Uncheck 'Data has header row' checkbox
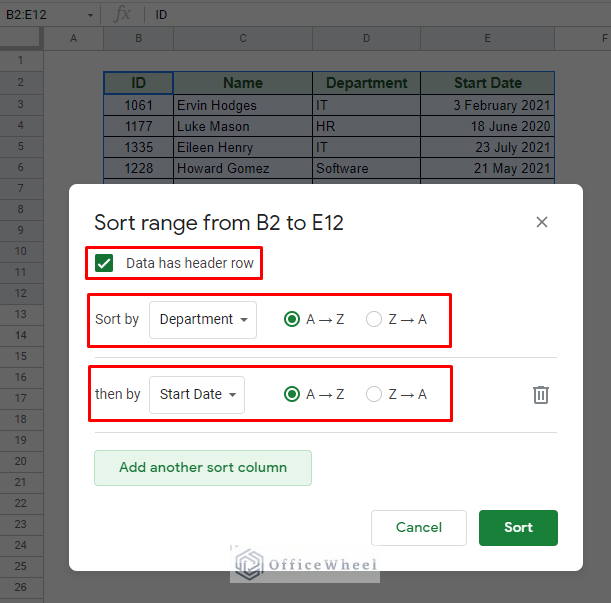Image resolution: width=611 pixels, height=603 pixels. pyautogui.click(x=104, y=264)
